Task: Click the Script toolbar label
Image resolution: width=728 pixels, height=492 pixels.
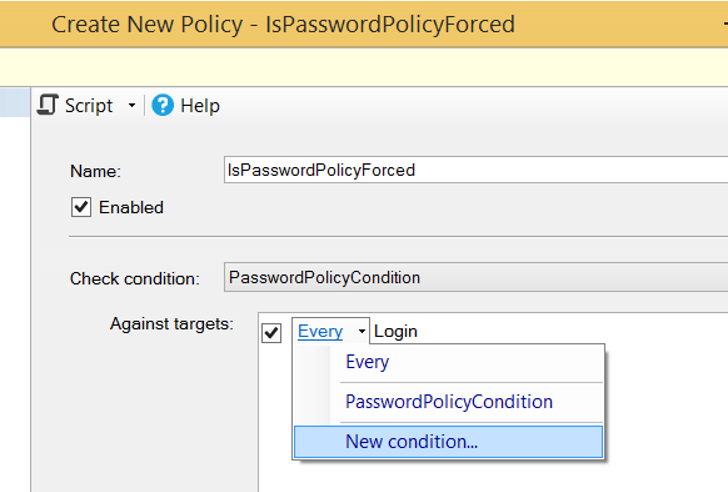Action: click(89, 106)
